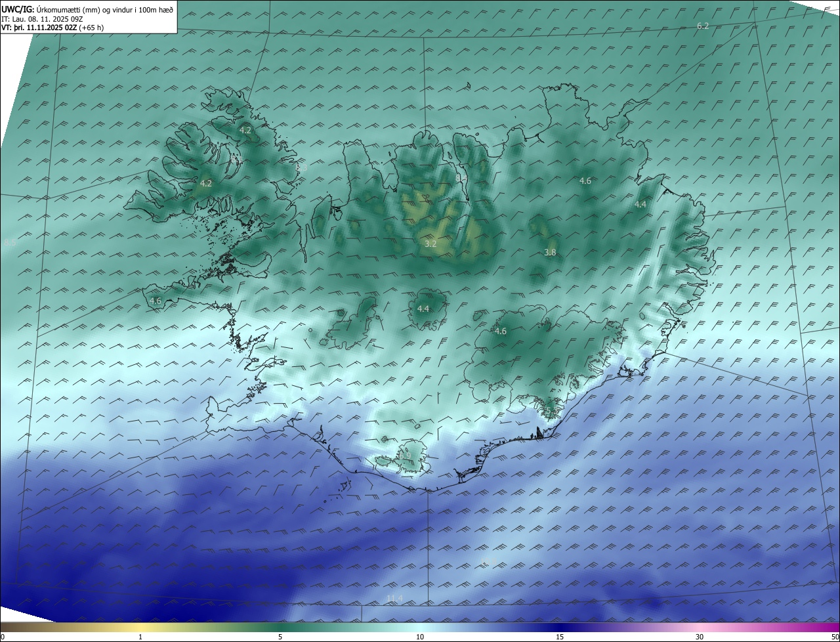840x642 pixels.
Task: Click the 6.9 value on the southern glacier
Action: coord(405,456)
